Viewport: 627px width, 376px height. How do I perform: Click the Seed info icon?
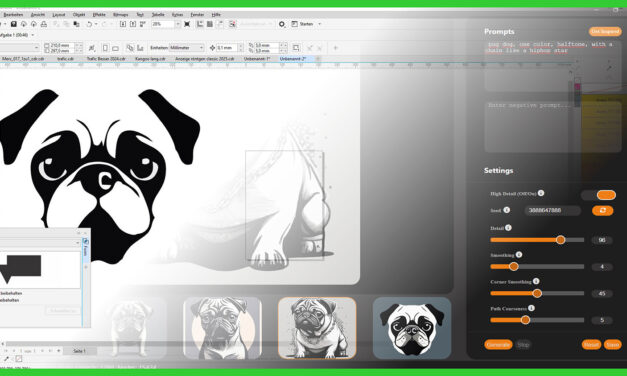[x=506, y=210]
